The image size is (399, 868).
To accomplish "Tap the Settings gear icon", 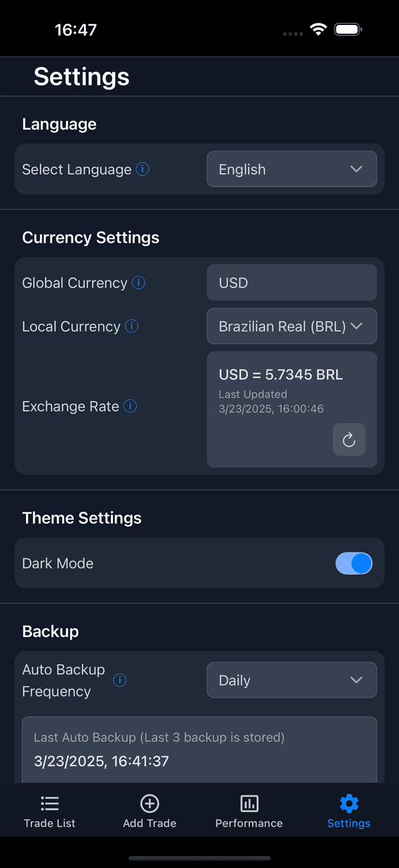I will click(349, 803).
